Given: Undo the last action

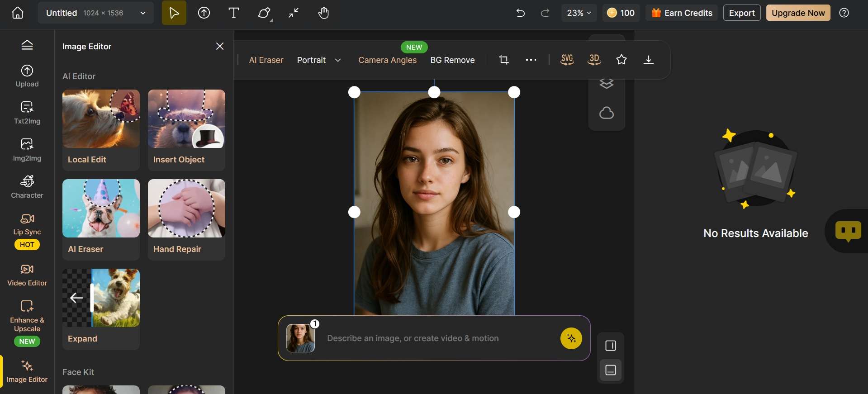Looking at the screenshot, I should [521, 13].
